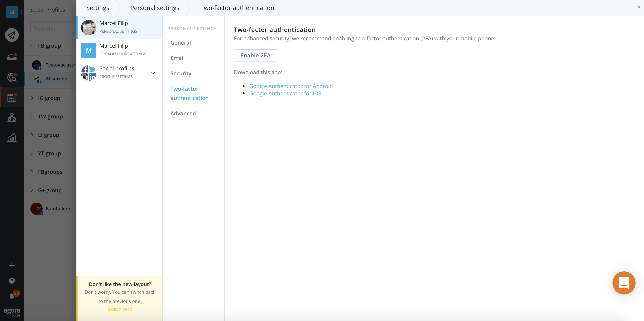The image size is (644, 321).
Task: Open the publishing paper plane icon
Action: [12, 35]
